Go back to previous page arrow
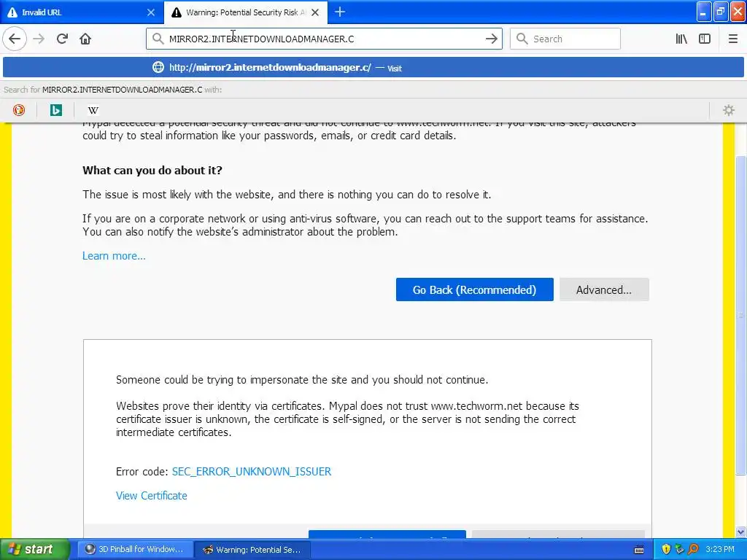Image resolution: width=747 pixels, height=560 pixels. point(15,39)
